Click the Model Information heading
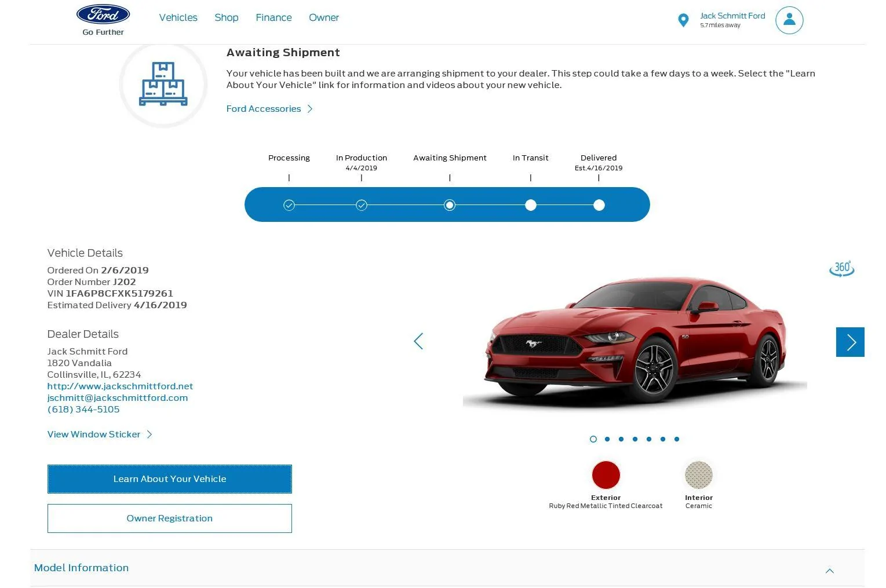The height and width of the screenshot is (588, 886). (82, 568)
